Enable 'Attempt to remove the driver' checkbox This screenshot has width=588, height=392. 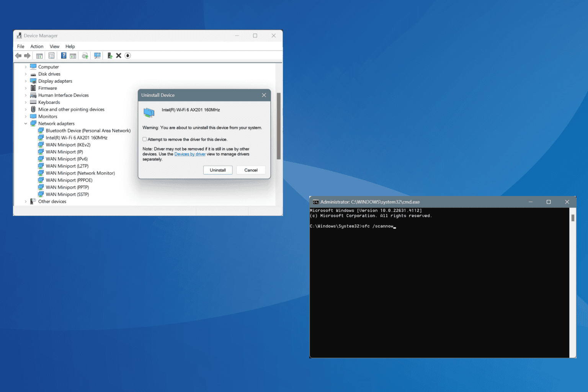(145, 139)
